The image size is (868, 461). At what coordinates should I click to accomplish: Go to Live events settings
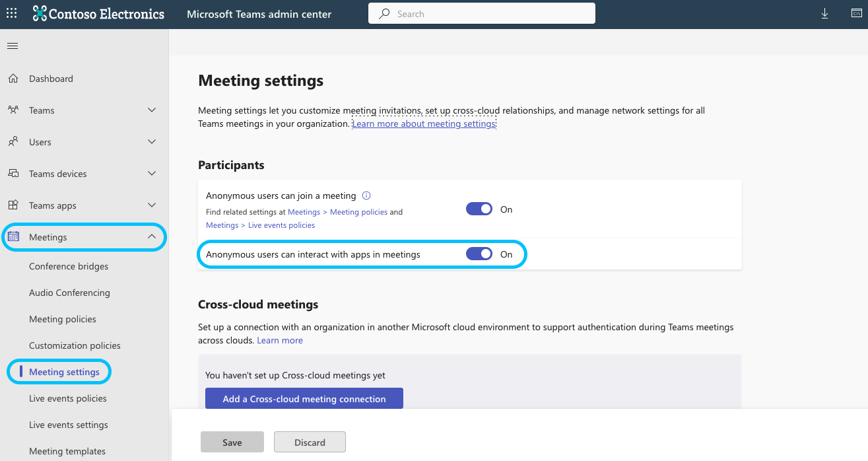(69, 425)
